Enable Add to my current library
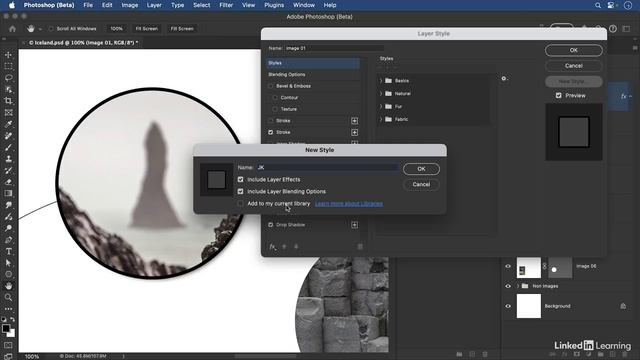Viewport: 640px width, 360px height. [240, 203]
